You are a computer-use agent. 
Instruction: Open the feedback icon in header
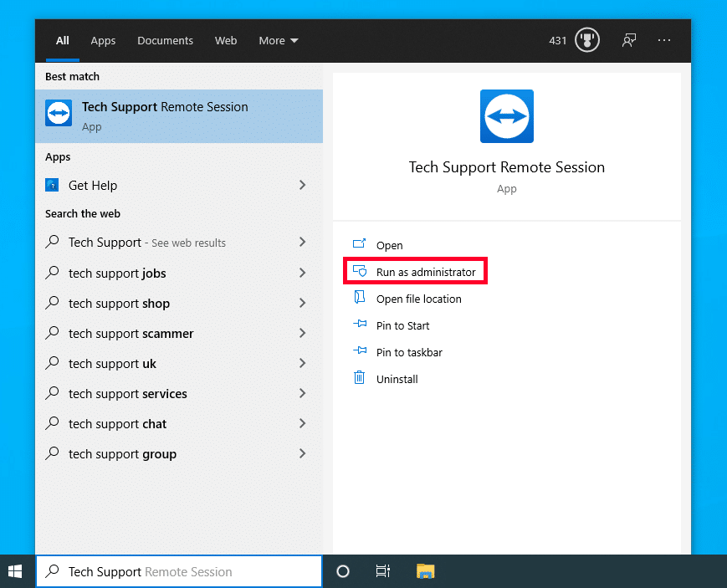pos(628,40)
